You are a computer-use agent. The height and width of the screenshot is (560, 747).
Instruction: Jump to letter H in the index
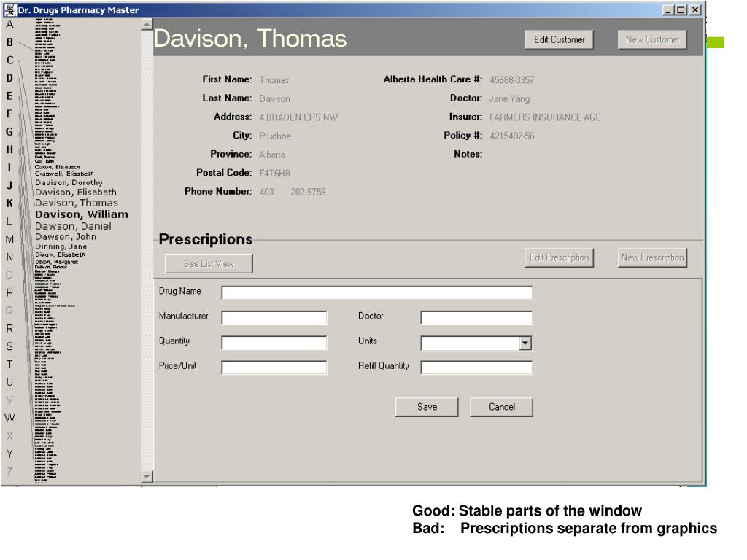tap(9, 149)
